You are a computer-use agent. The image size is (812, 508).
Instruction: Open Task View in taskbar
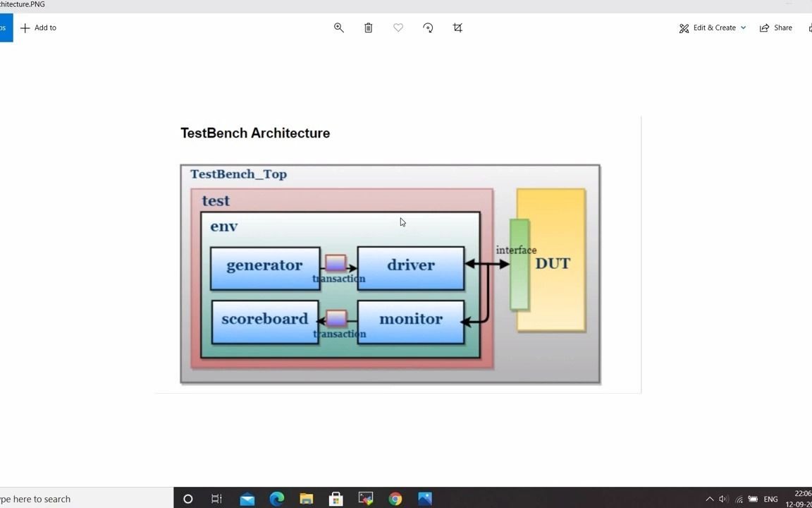(x=216, y=499)
